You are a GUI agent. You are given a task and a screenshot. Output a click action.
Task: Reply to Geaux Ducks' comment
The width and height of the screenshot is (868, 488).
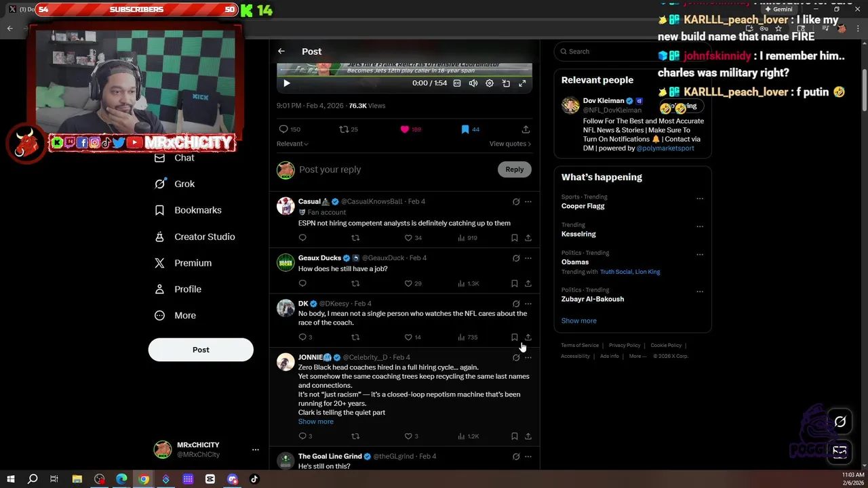tap(302, 283)
